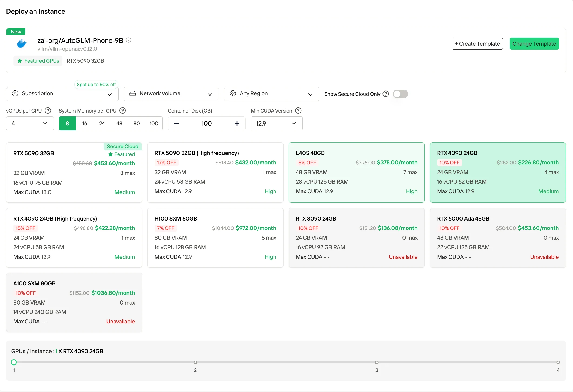The image size is (573, 392).
Task: Select the Featured GPUs tab
Action: point(38,61)
